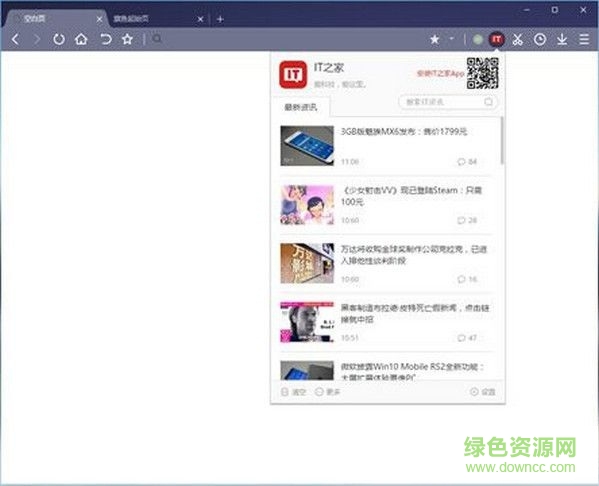Click the 清空 clear button in popup footer

pyautogui.click(x=293, y=392)
